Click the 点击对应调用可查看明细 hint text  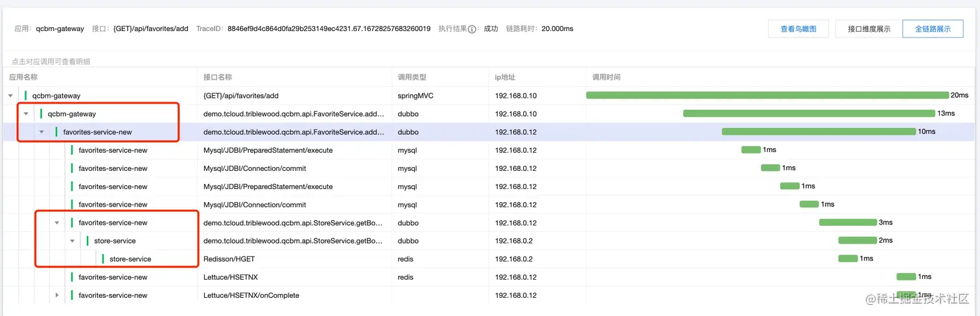pyautogui.click(x=51, y=62)
